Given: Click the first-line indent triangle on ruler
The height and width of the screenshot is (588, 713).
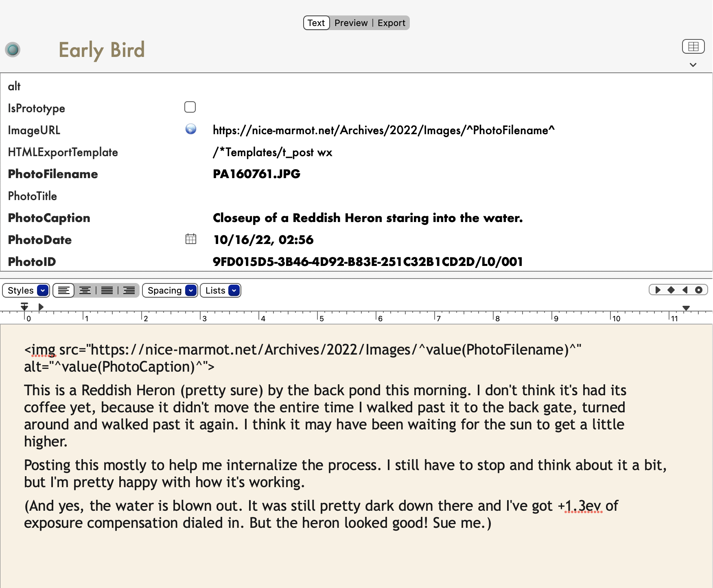Looking at the screenshot, I should (x=41, y=307).
